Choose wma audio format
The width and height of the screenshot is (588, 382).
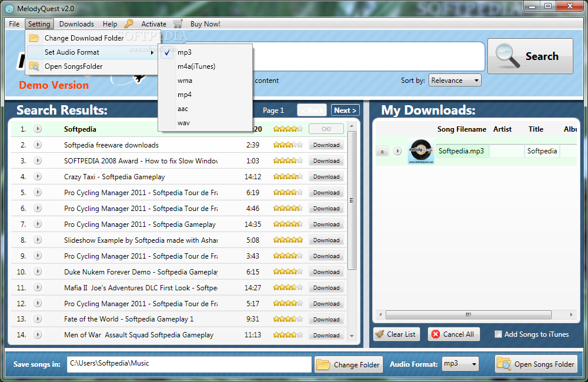[x=205, y=81]
